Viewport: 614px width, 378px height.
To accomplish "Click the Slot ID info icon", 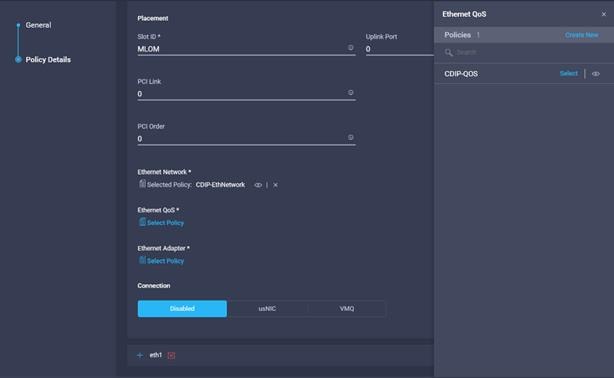I will point(350,47).
